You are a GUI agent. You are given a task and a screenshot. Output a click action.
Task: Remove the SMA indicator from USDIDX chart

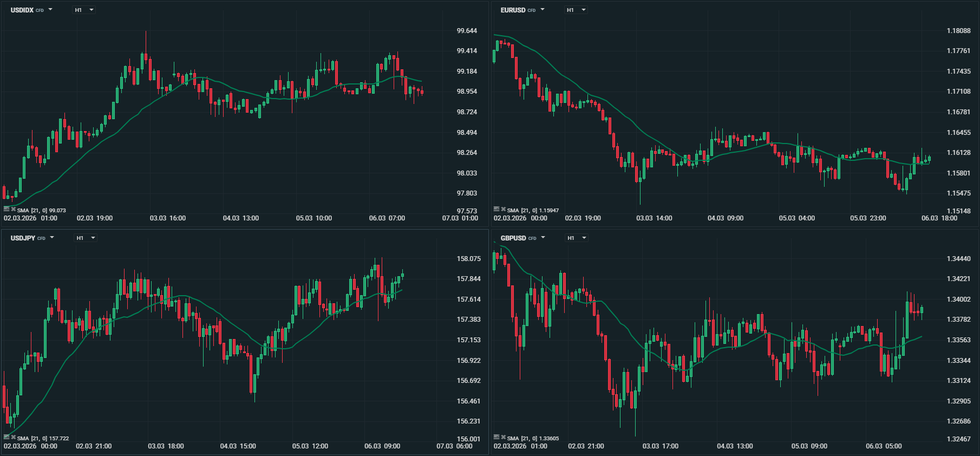[x=14, y=209]
